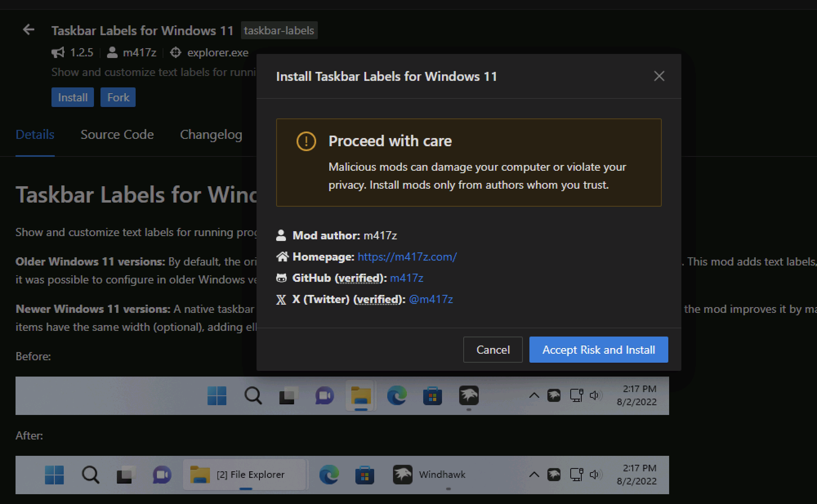The width and height of the screenshot is (817, 504).
Task: Click the homepage house icon
Action: point(282,256)
